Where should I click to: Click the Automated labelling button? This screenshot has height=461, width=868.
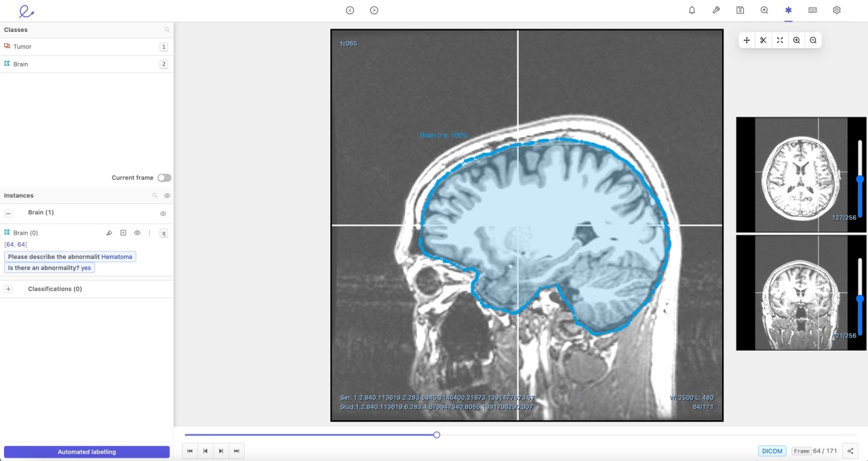[x=87, y=452]
